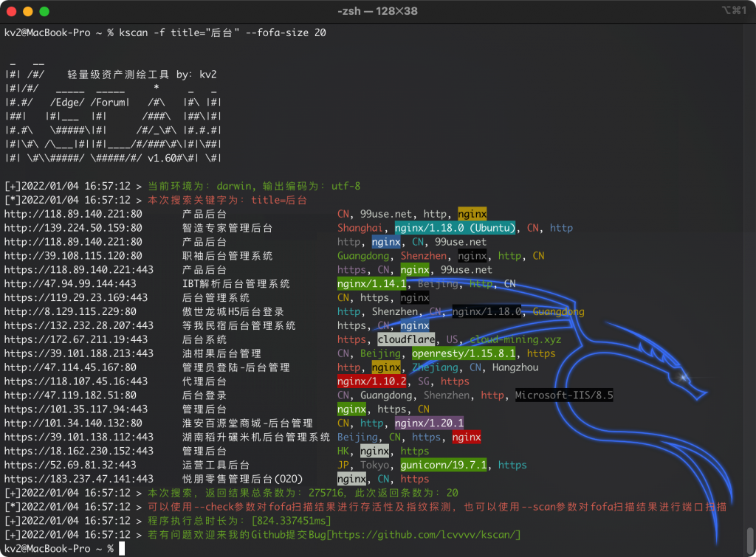Click the 'Hangzhou' location text

tap(515, 367)
